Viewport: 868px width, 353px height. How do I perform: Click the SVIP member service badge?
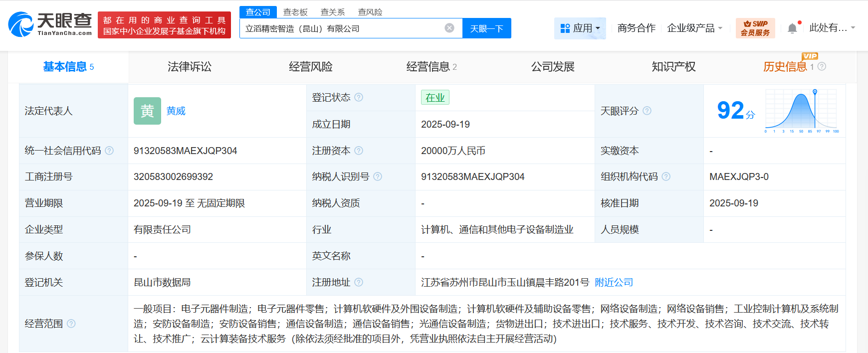tap(755, 28)
